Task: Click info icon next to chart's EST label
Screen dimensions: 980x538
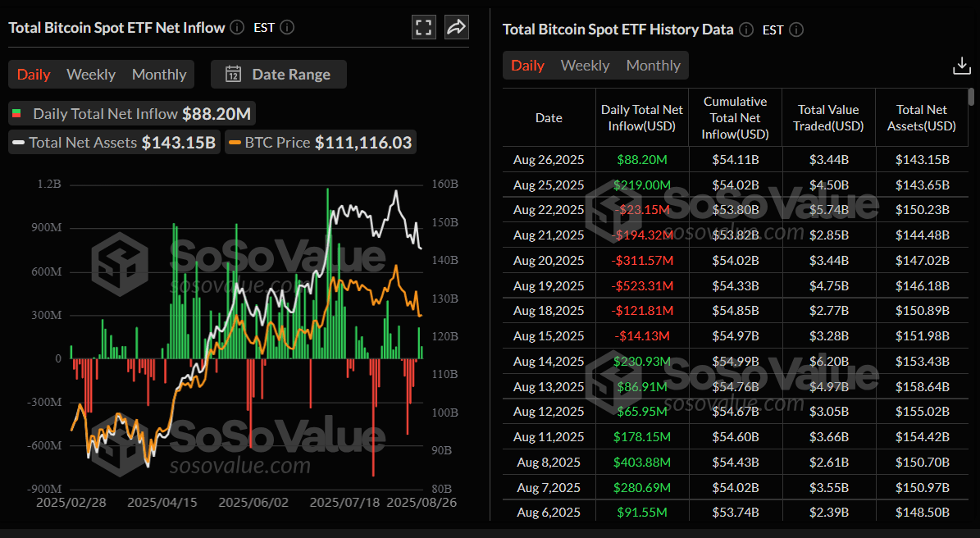Action: (x=287, y=28)
